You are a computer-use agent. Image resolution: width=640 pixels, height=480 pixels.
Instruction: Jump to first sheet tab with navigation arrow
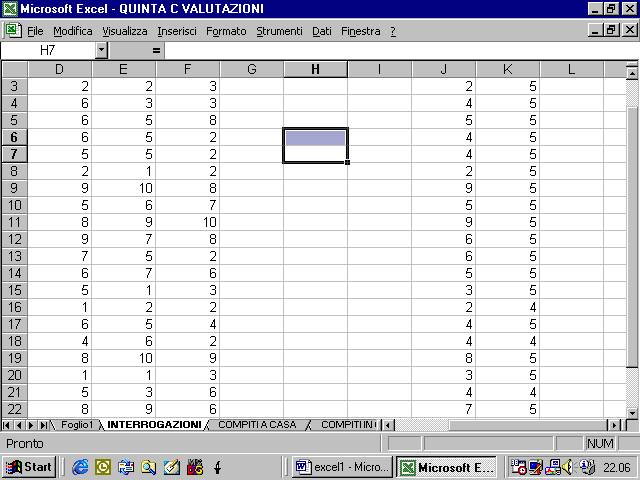7,425
